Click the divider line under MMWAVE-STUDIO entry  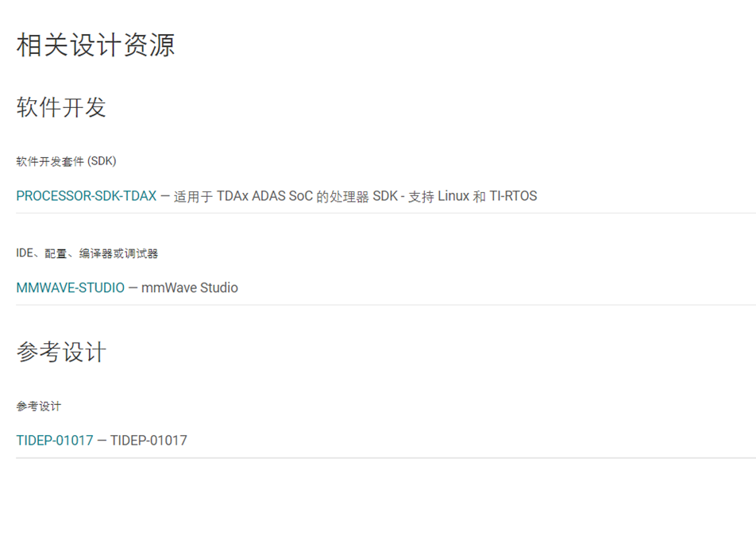coord(378,308)
